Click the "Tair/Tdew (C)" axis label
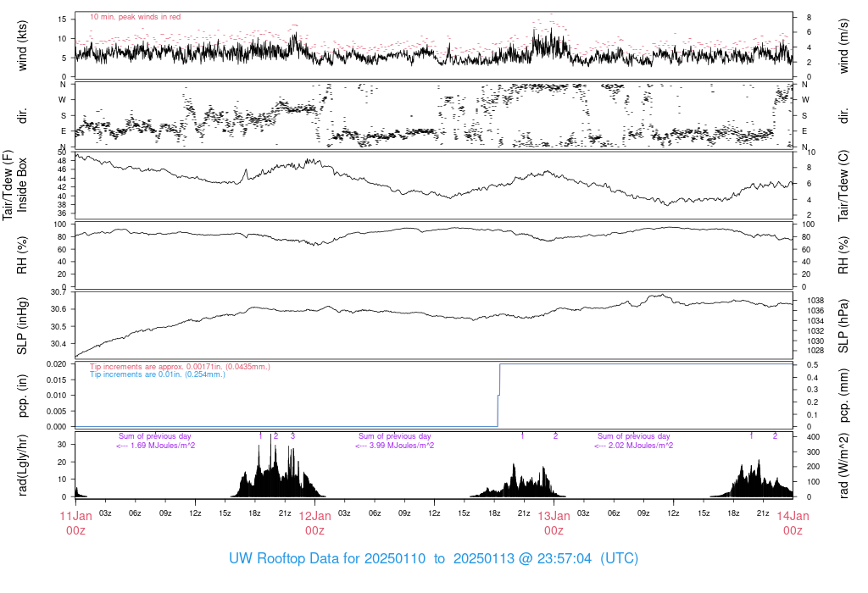The image size is (868, 593). coord(843,186)
